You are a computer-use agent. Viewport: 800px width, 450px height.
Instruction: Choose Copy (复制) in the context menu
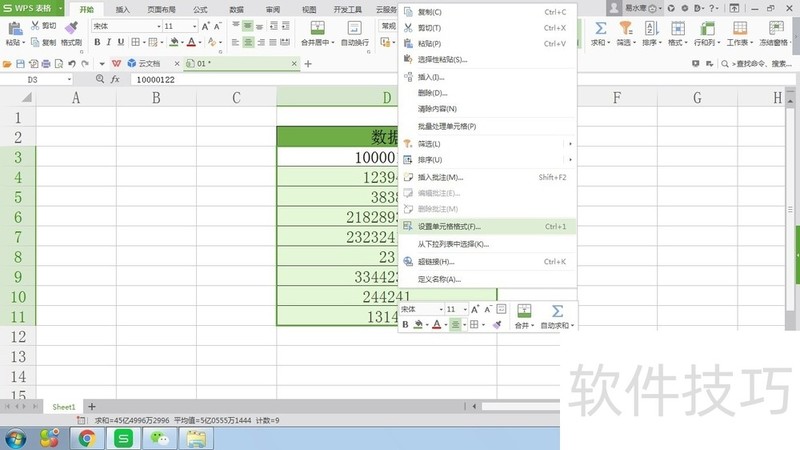487,12
